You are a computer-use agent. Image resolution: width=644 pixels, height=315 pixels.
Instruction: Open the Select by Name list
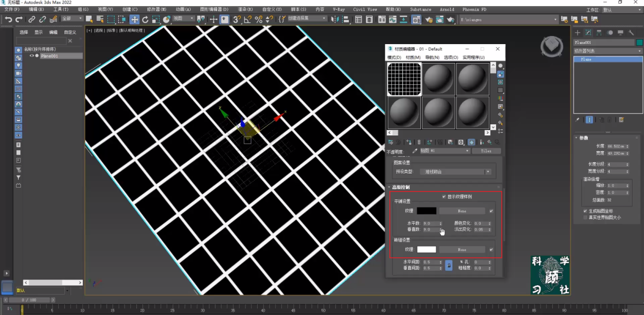(x=100, y=19)
